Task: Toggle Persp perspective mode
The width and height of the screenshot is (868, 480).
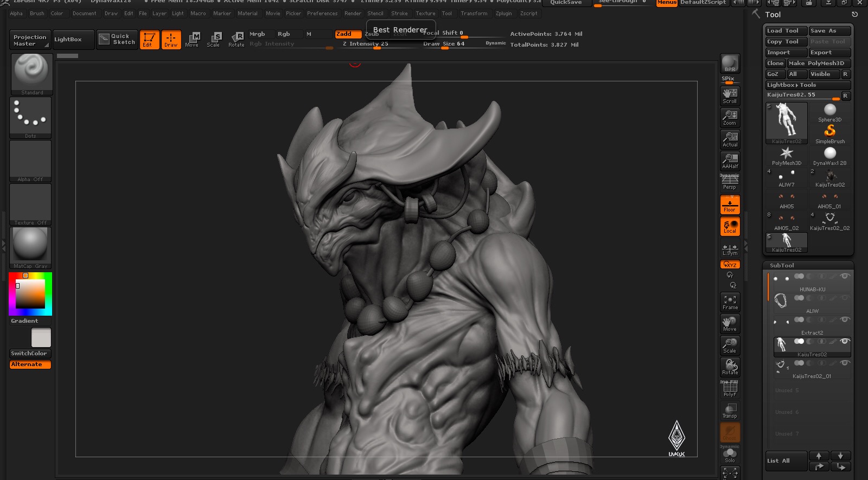Action: point(730,183)
